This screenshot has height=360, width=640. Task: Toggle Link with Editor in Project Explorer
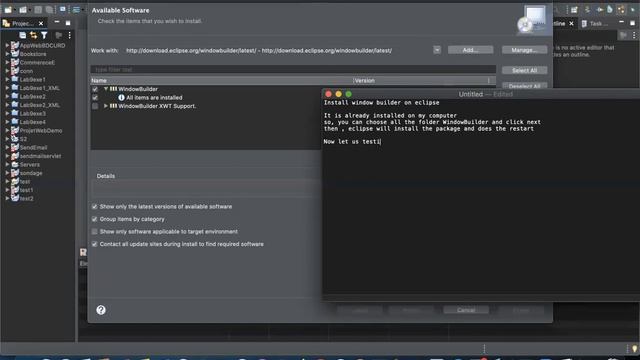[x=33, y=36]
